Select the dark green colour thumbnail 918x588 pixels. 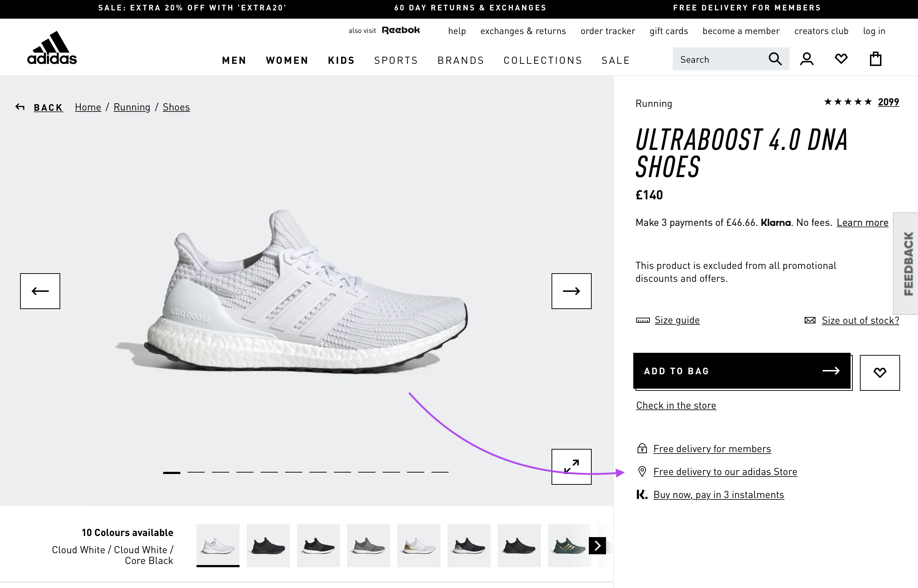click(x=569, y=545)
